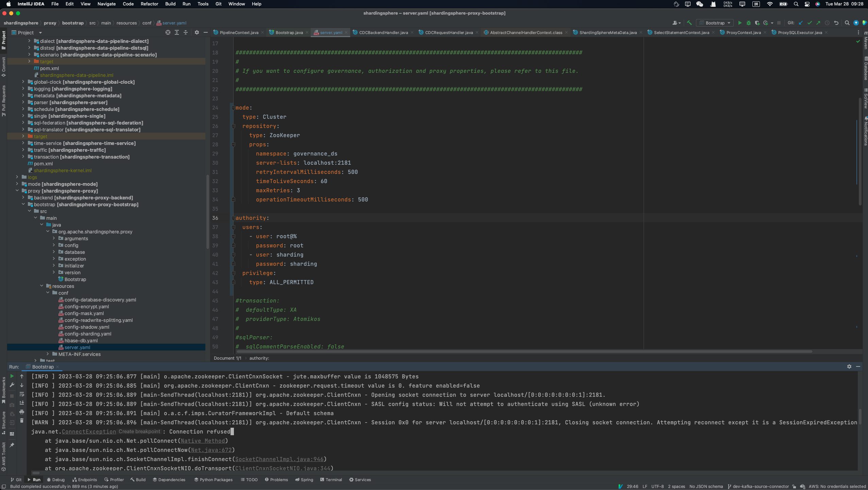Clear the Run console with the trash icon
This screenshot has height=490, width=868.
[x=22, y=421]
